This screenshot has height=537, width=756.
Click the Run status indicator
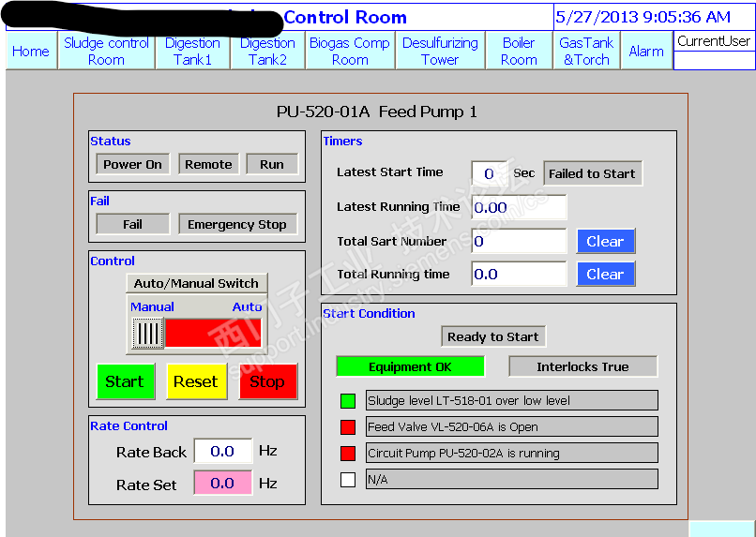pos(272,164)
